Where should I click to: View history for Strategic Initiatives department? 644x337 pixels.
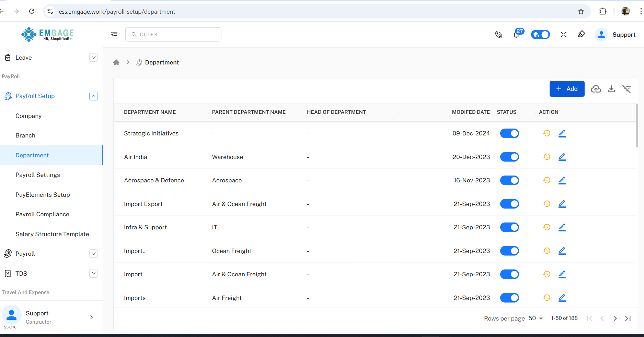pos(547,133)
